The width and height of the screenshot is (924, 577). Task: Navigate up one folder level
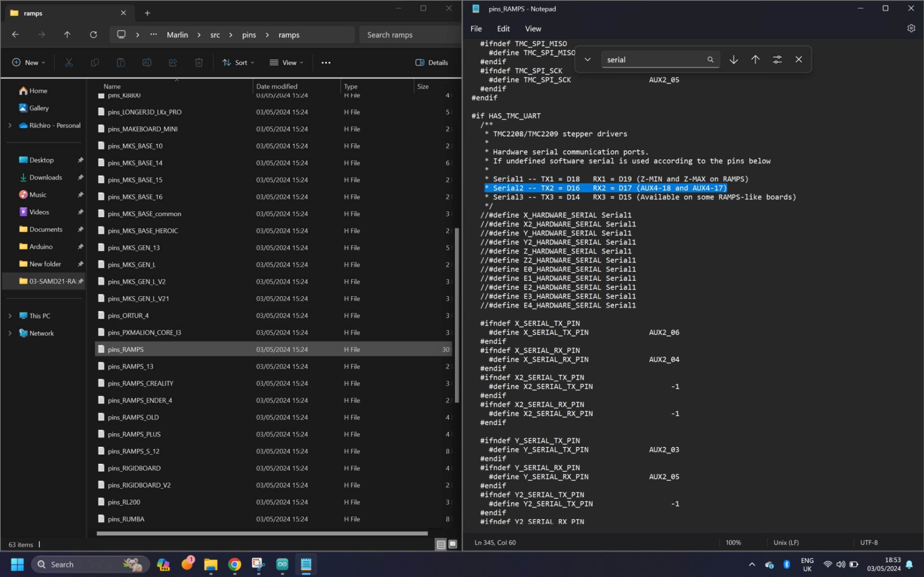[x=67, y=35]
